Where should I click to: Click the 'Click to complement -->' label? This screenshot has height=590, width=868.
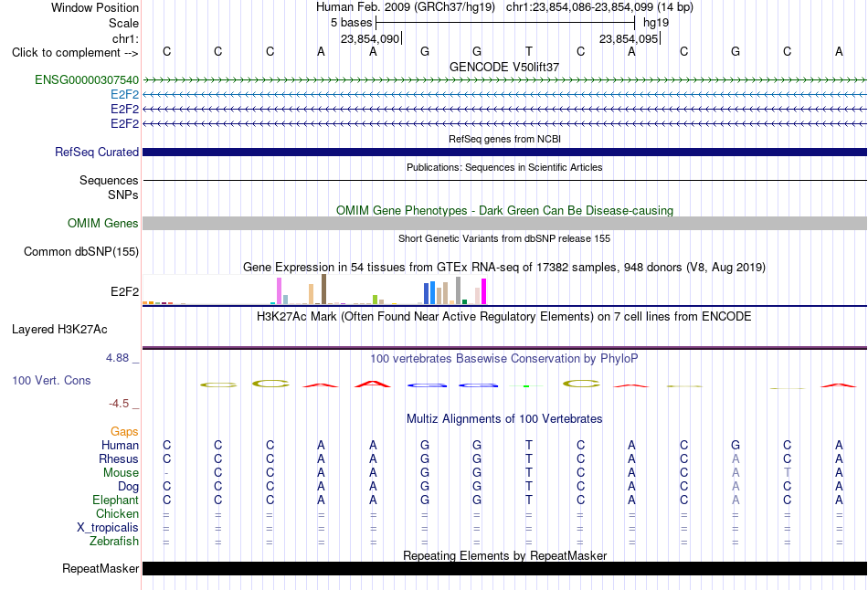click(75, 53)
